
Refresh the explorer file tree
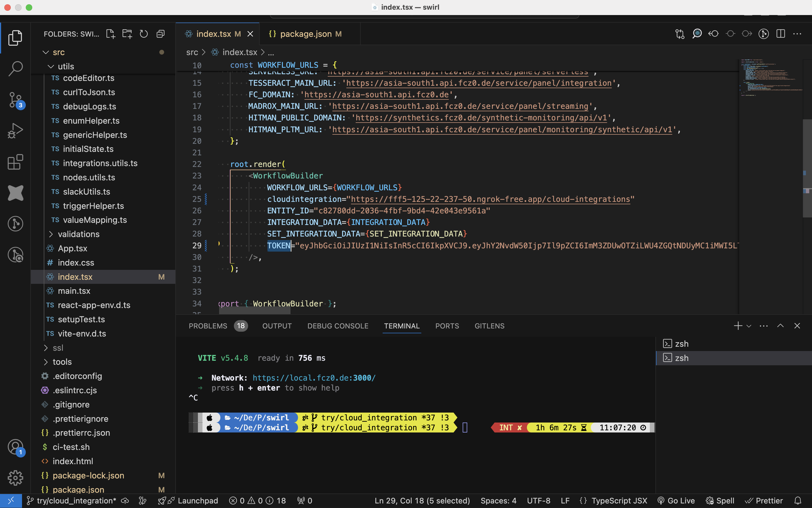(x=144, y=34)
